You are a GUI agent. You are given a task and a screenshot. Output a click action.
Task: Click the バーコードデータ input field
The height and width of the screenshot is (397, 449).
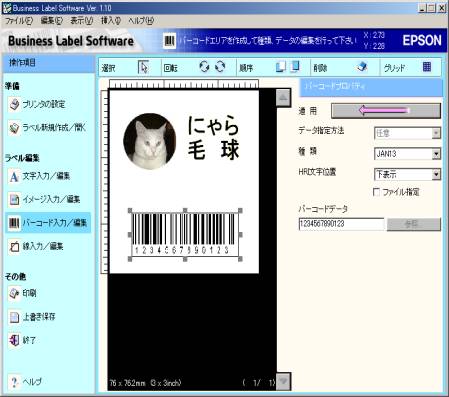341,224
